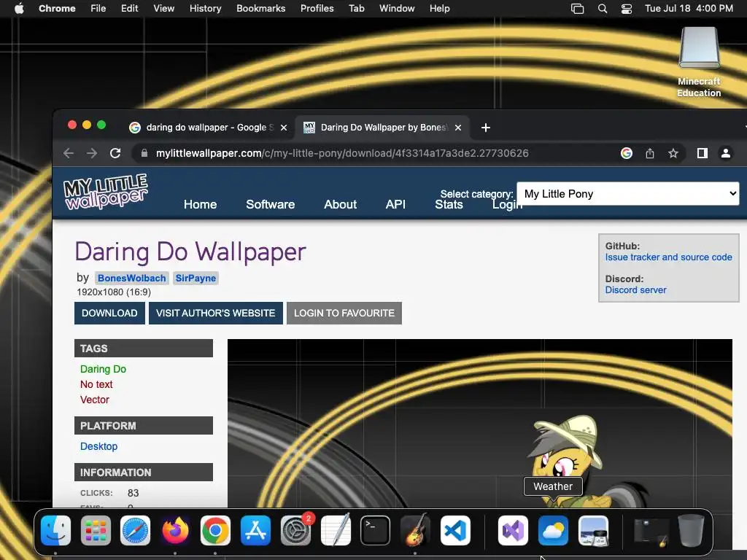This screenshot has height=560, width=747.
Task: Toggle the Chrome side panel
Action: coord(703,153)
